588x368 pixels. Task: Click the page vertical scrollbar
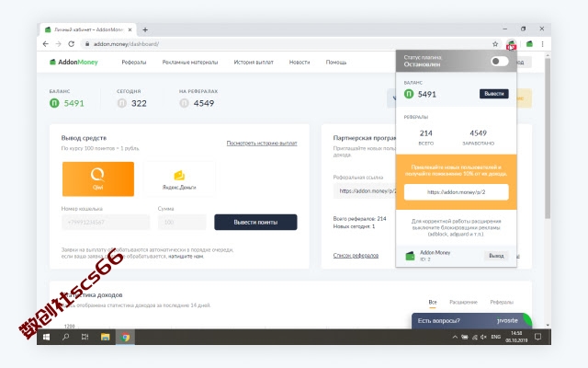point(548,138)
